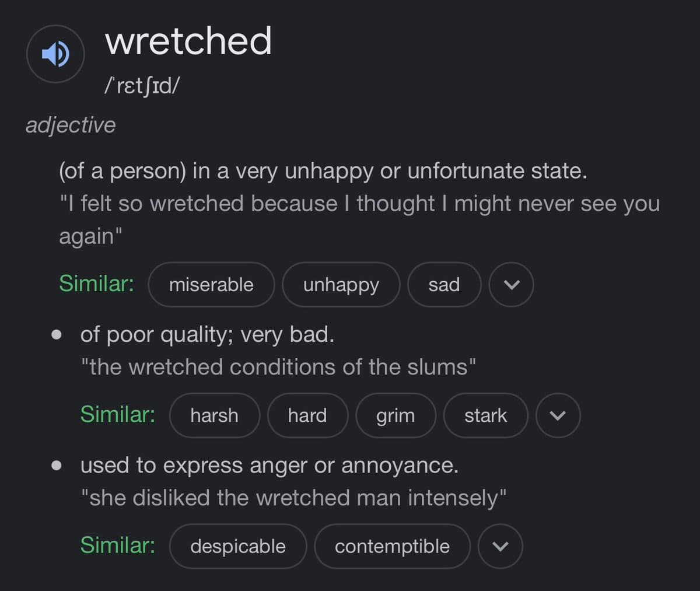700x591 pixels.
Task: Open the unhappy synonym chip
Action: (x=341, y=285)
